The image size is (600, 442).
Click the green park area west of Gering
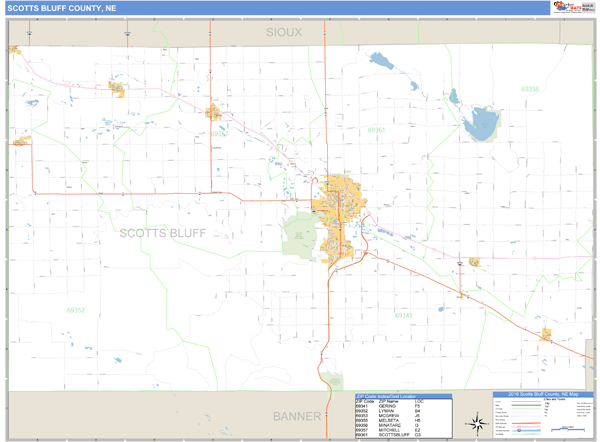299,234
